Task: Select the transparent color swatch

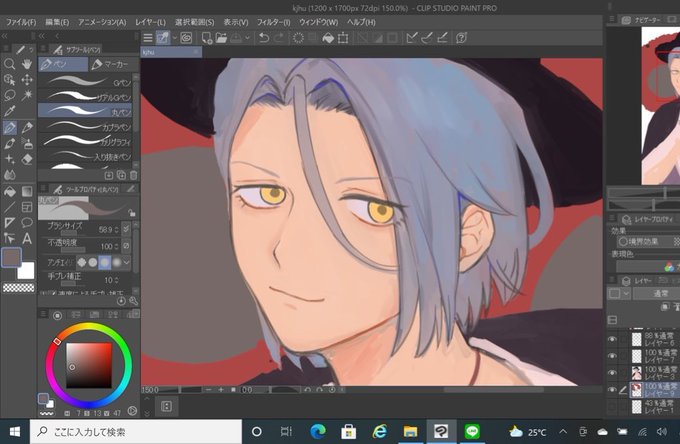Action: [x=19, y=287]
